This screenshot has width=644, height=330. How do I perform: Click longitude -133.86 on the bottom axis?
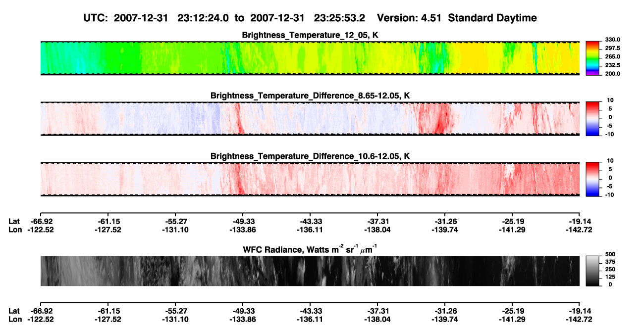243,319
